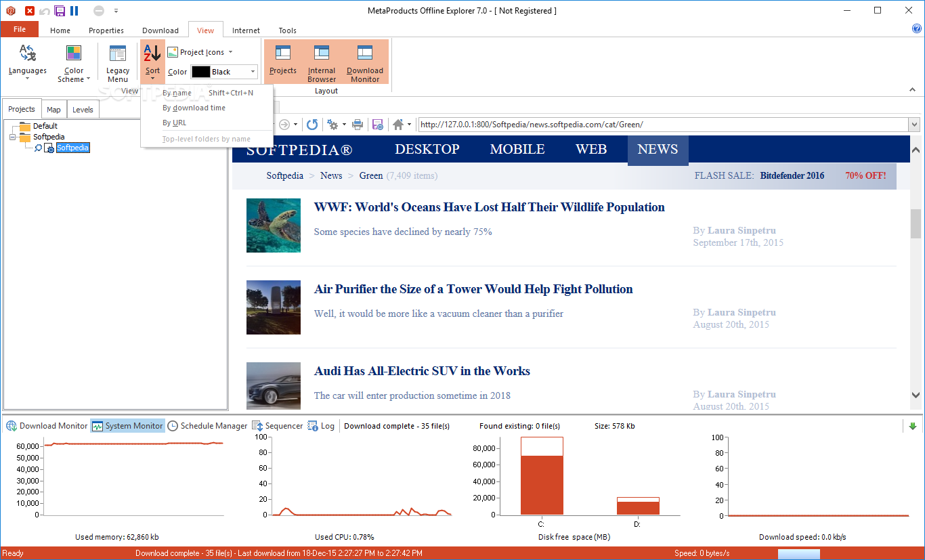Screen dimensions: 925x560
Task: Click the browser save-page icon
Action: [378, 125]
